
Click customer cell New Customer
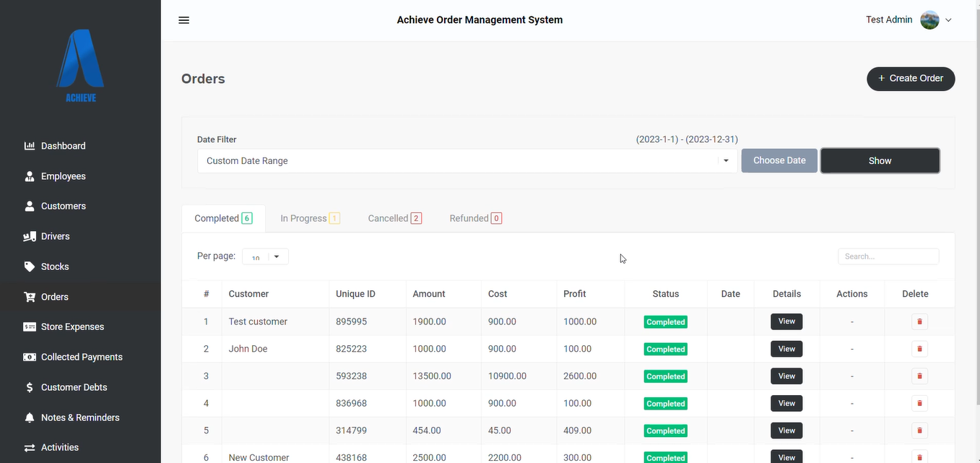tap(259, 457)
